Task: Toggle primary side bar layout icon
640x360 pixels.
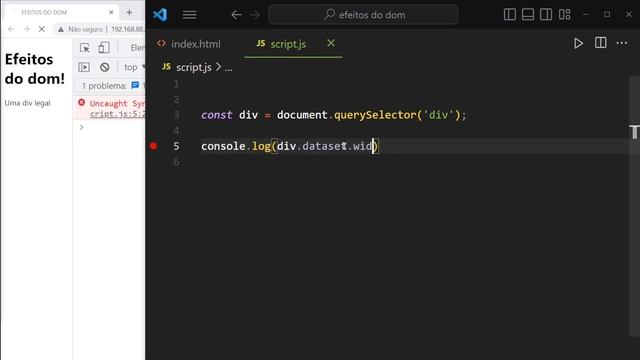Action: point(510,15)
